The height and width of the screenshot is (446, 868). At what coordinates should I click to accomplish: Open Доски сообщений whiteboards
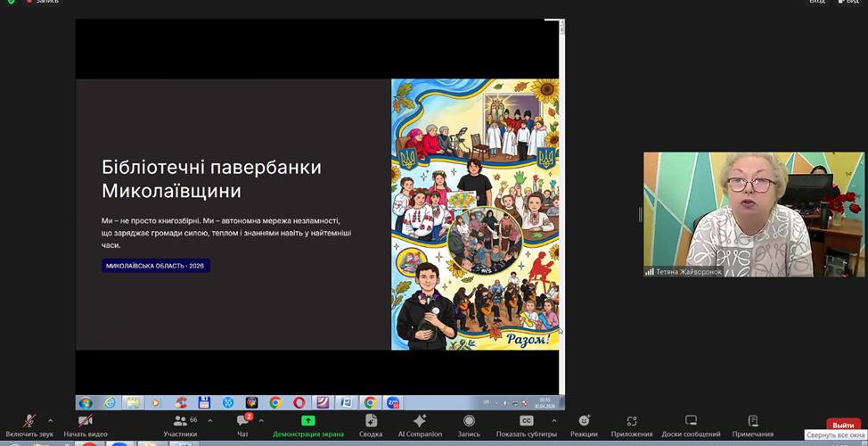click(691, 426)
